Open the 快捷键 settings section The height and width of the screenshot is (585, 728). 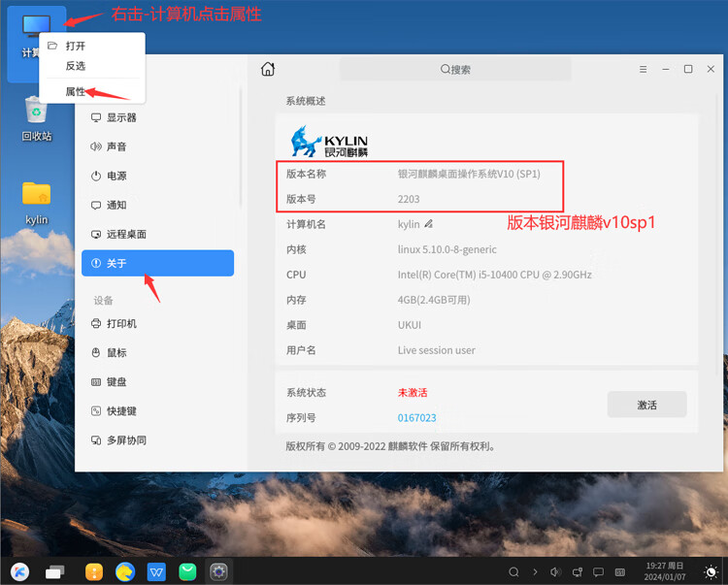158,411
